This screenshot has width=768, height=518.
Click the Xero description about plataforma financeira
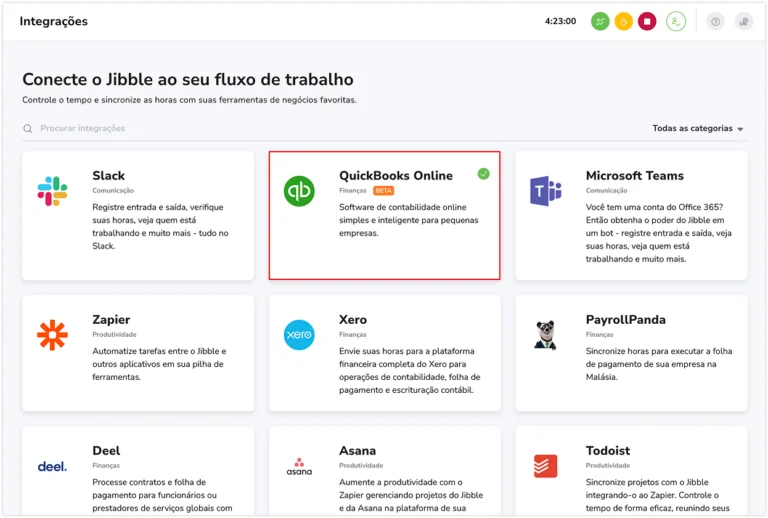coord(409,371)
